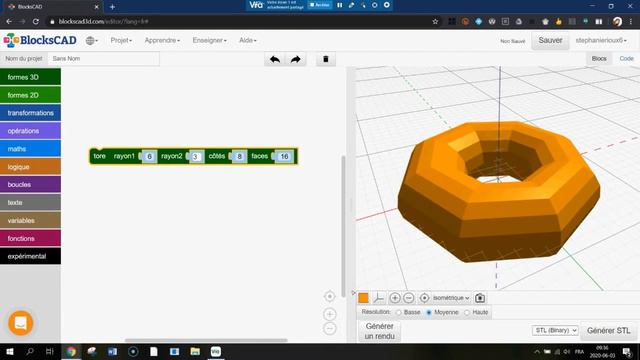Open the maths category
The width and height of the screenshot is (640, 360).
[31, 149]
